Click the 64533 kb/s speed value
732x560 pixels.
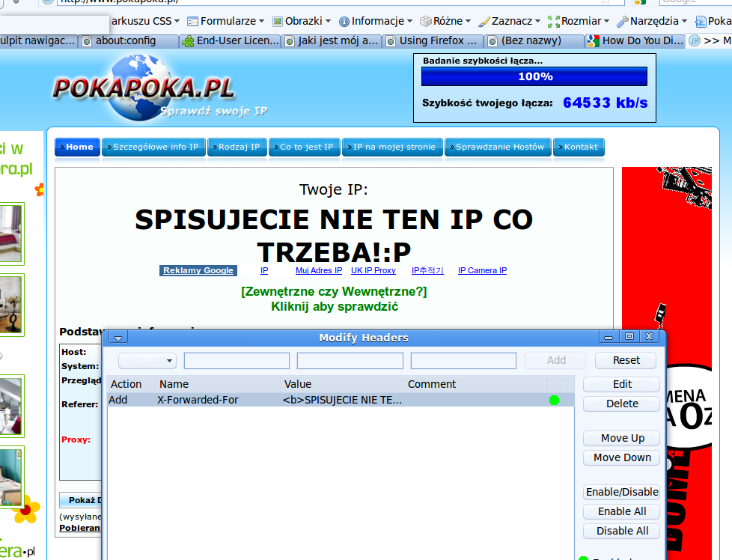[x=605, y=103]
